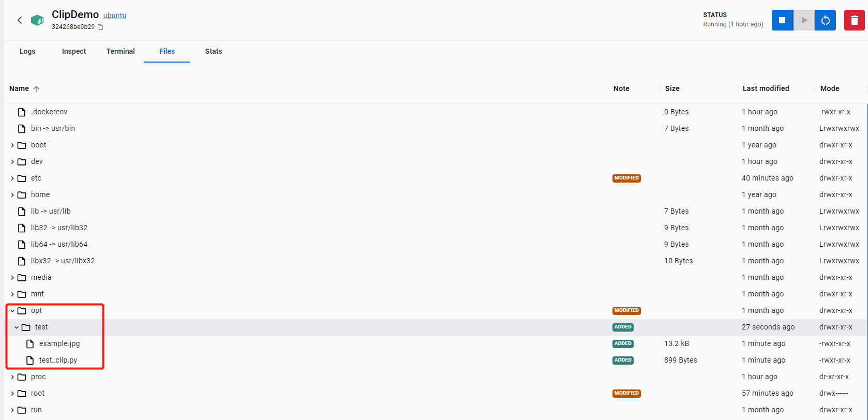Expand the root folder
Screen dimensions: 868x420
12,394
